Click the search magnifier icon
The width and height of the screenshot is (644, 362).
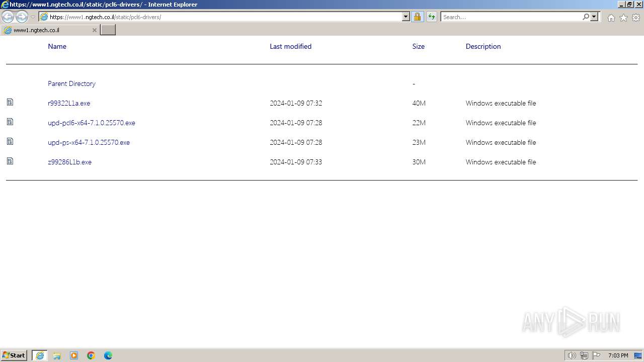586,17
